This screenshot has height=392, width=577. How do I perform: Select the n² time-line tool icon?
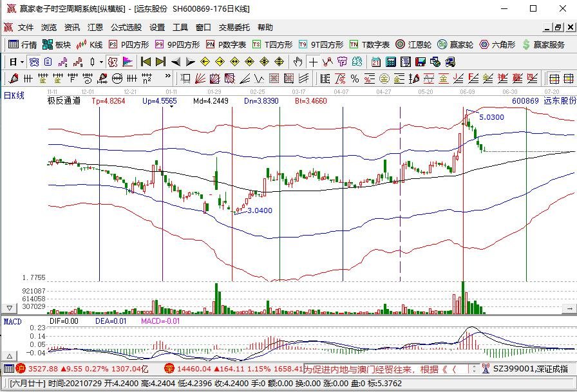click(x=147, y=79)
